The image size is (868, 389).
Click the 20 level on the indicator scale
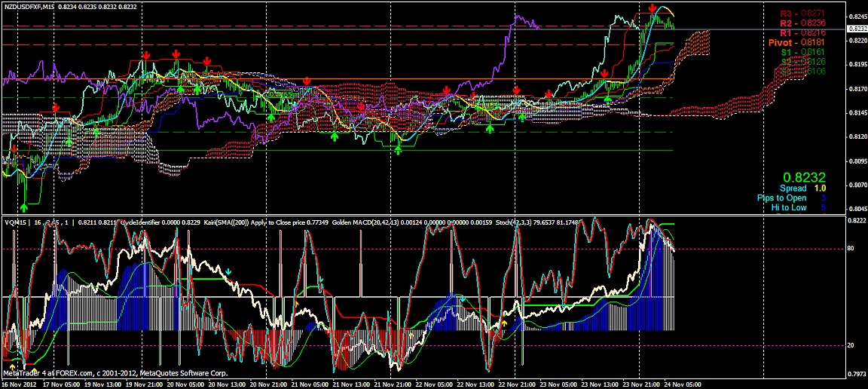(851, 345)
